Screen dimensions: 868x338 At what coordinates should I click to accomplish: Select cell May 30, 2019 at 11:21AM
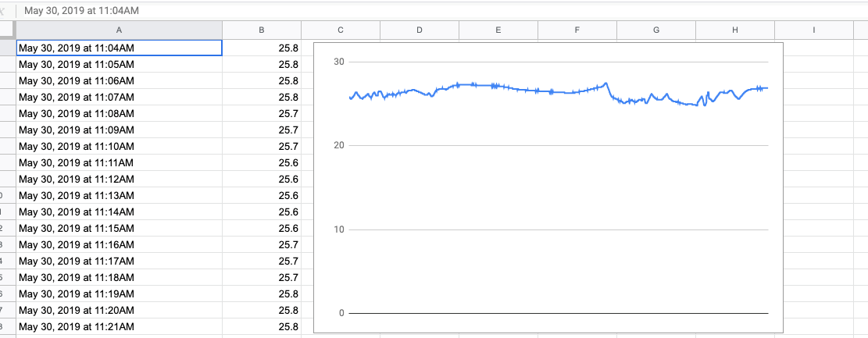[119, 327]
